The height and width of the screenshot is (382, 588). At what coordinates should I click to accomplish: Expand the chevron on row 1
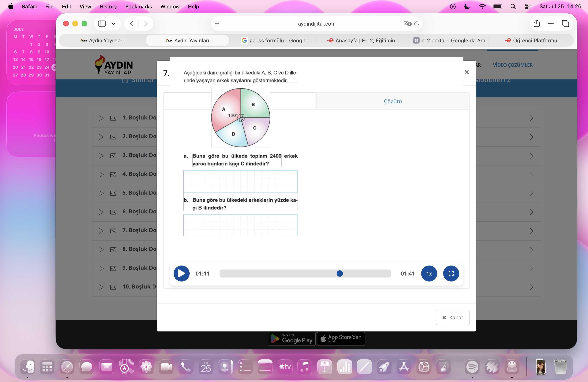pos(531,118)
